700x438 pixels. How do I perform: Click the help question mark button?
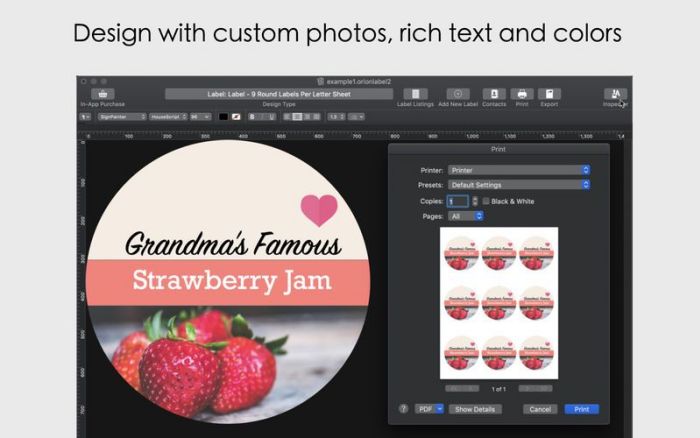[x=403, y=409]
